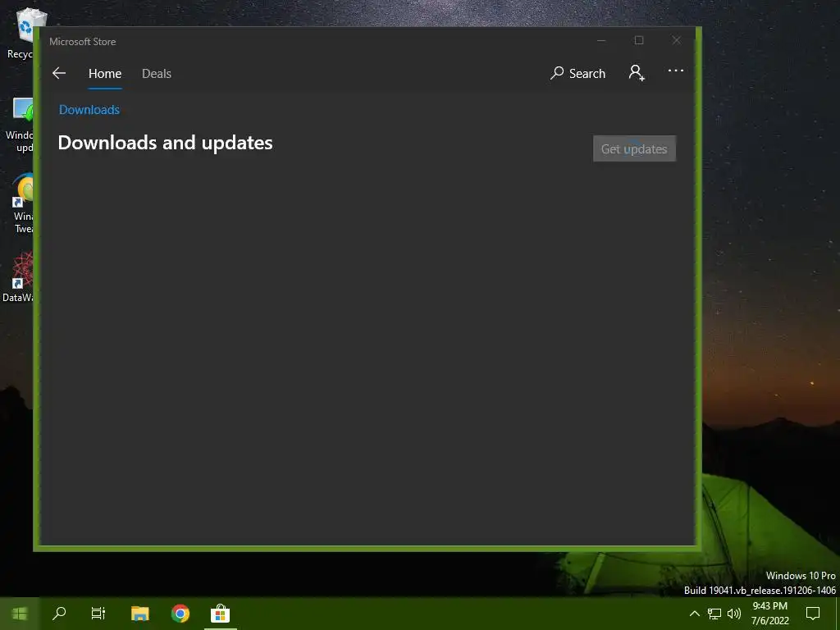Open the three-dot See more menu

point(676,71)
